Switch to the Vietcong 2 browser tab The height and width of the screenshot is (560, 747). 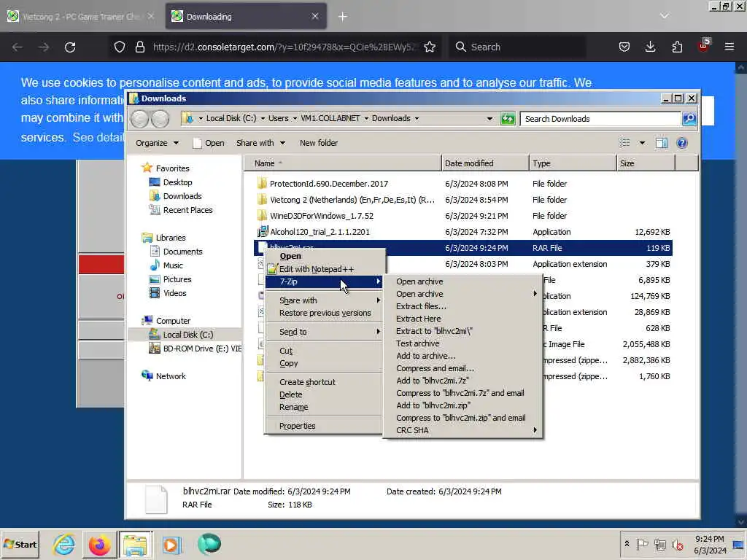click(x=80, y=17)
